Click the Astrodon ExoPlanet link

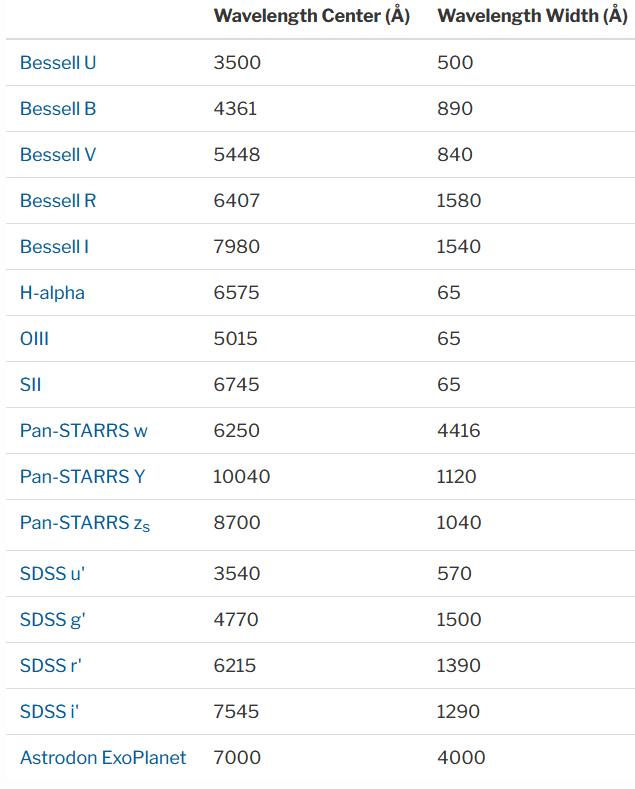point(103,758)
